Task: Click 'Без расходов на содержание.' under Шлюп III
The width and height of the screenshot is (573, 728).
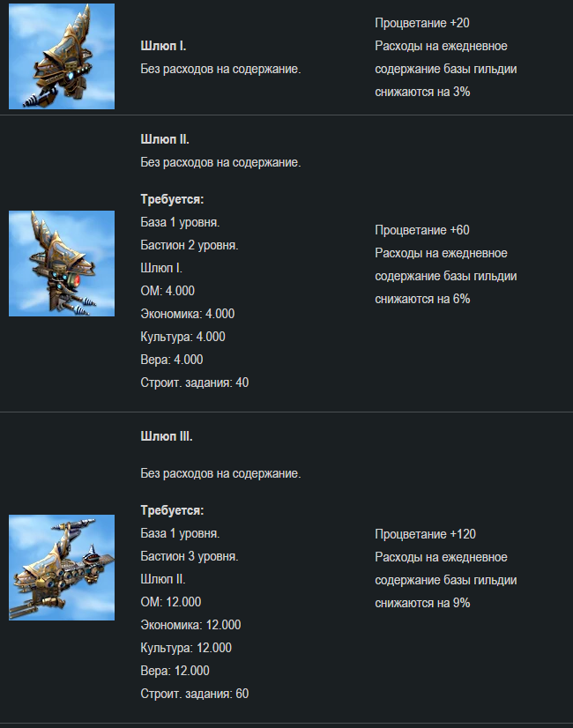Action: tap(220, 473)
